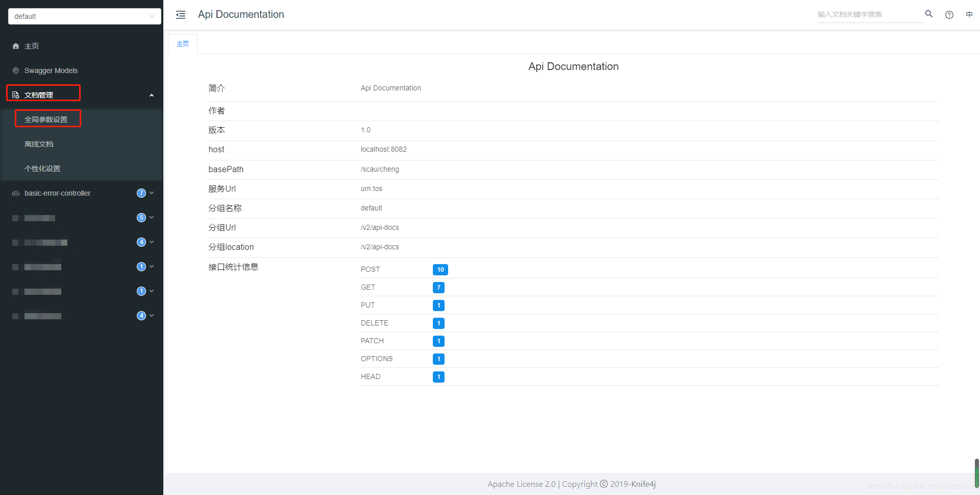The width and height of the screenshot is (980, 495).
Task: Click the Swagger Models cube icon
Action: coord(16,70)
